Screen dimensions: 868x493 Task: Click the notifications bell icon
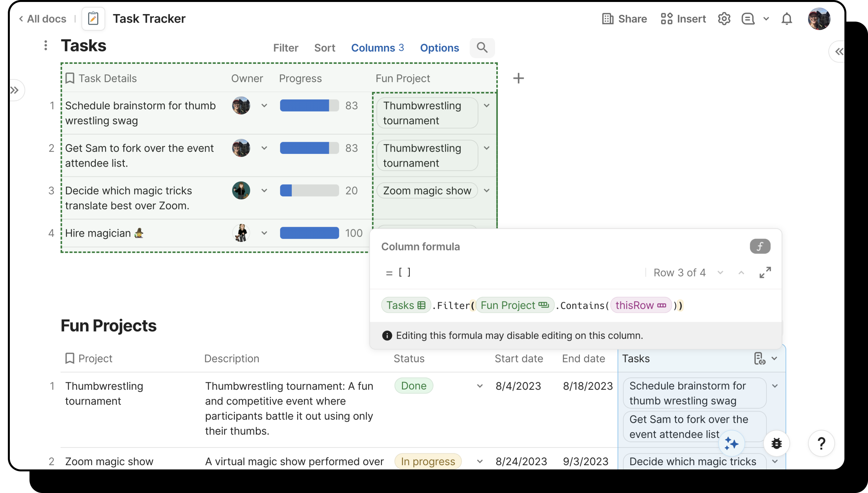point(786,19)
